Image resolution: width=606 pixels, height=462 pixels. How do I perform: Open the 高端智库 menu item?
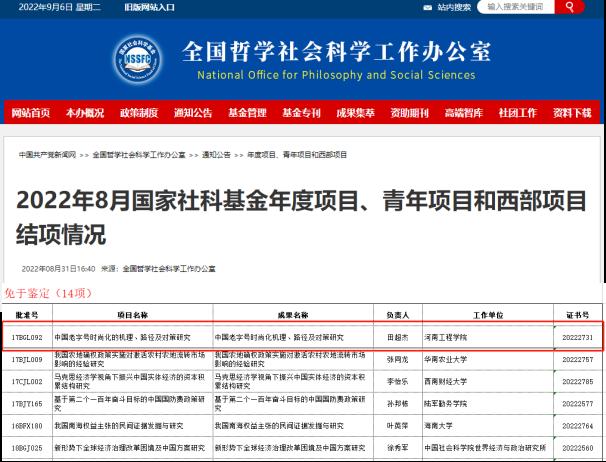click(463, 113)
